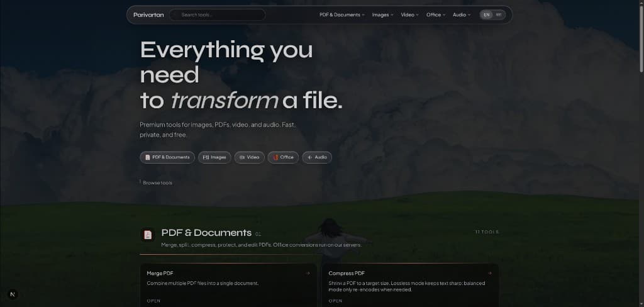Expand the Images nav menu
This screenshot has width=644, height=307.
tap(382, 15)
